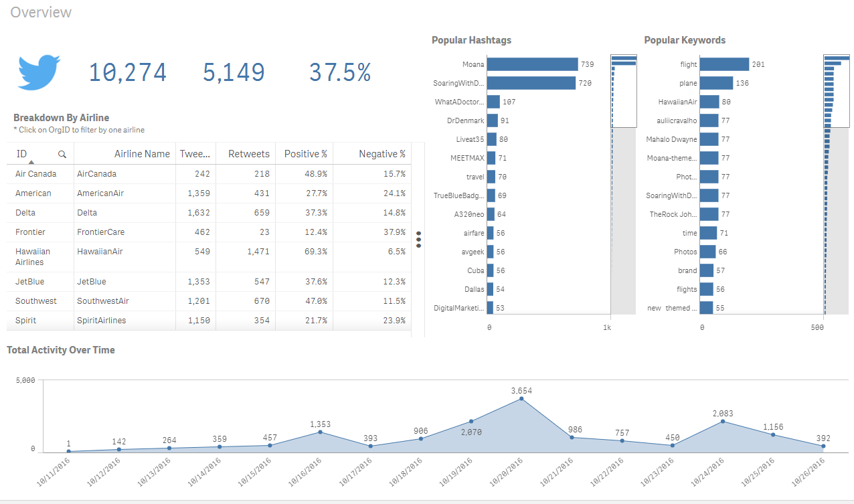854x504 pixels.
Task: Click the SoaringWithD... hashtag bar
Action: point(531,83)
